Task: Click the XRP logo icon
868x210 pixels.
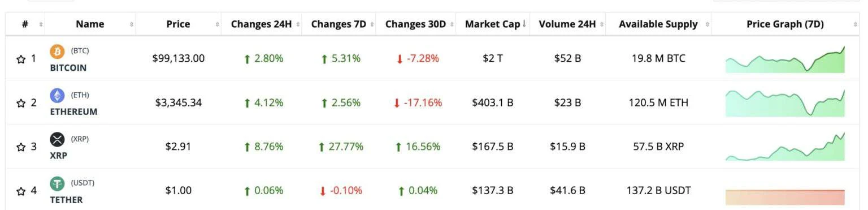Action: pos(58,139)
